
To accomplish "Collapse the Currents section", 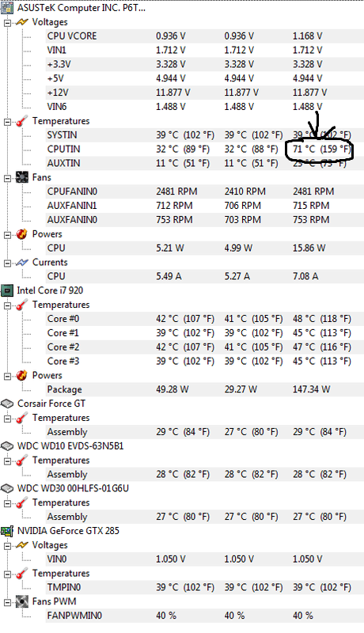I will click(x=7, y=263).
